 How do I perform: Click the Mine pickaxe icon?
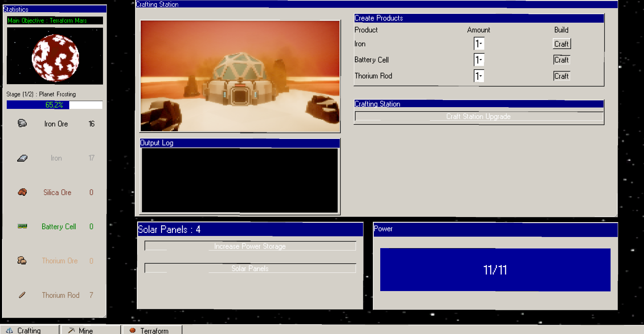tap(71, 330)
